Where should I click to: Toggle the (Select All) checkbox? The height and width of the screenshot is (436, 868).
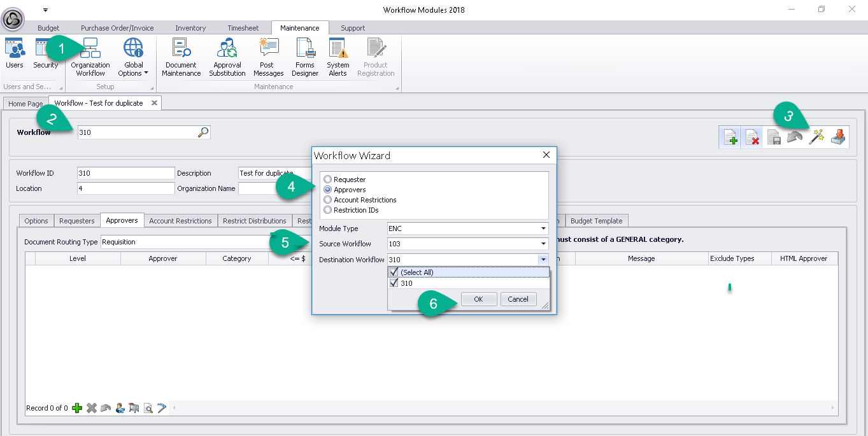[394, 272]
